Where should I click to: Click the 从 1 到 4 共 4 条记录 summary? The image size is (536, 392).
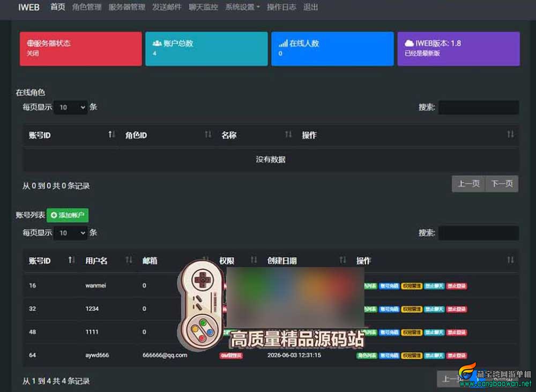point(56,381)
